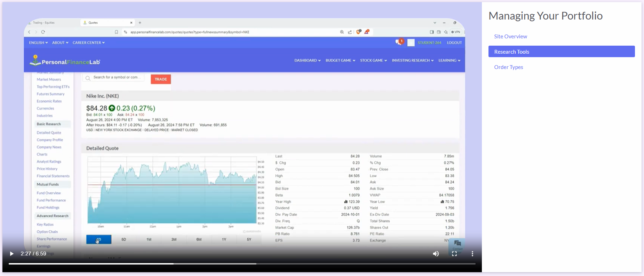
Task: Click the site settings icon in the address bar
Action: coord(126,32)
